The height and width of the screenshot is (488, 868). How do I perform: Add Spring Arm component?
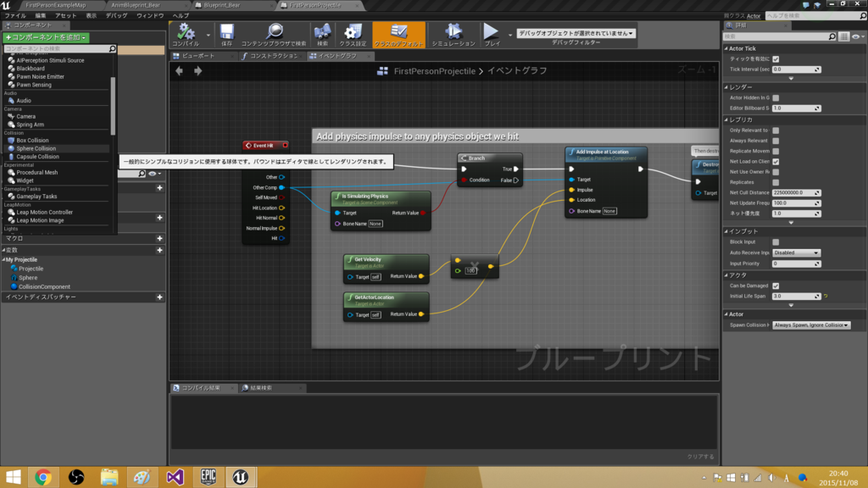pos(30,125)
